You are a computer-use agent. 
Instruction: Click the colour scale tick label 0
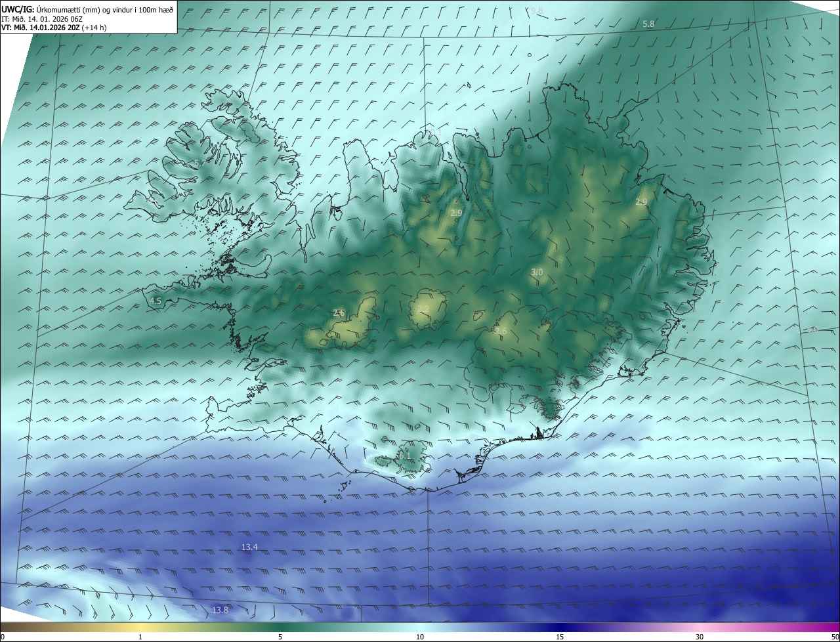(x=3, y=637)
